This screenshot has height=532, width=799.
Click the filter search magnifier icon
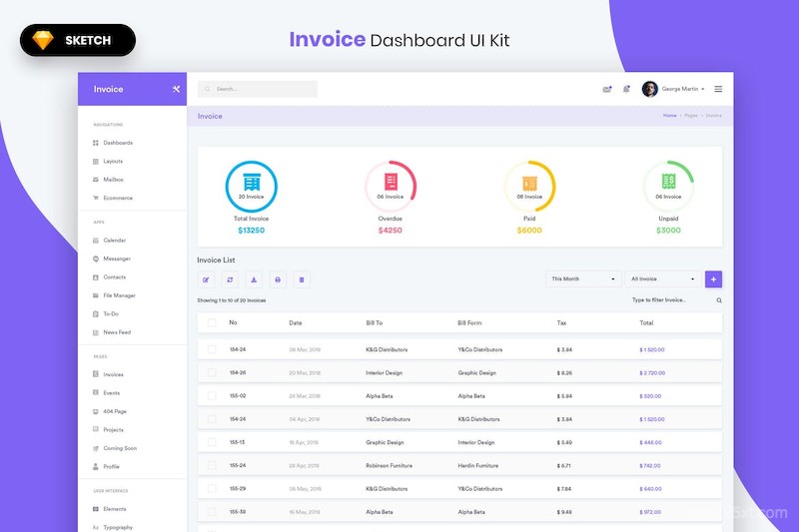pos(719,300)
